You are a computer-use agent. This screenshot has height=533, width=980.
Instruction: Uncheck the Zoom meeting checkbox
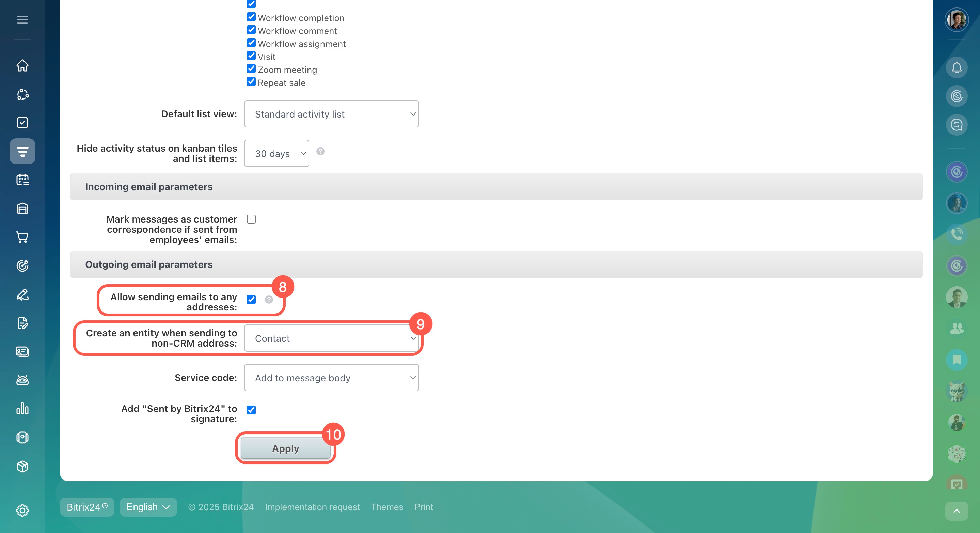click(251, 69)
